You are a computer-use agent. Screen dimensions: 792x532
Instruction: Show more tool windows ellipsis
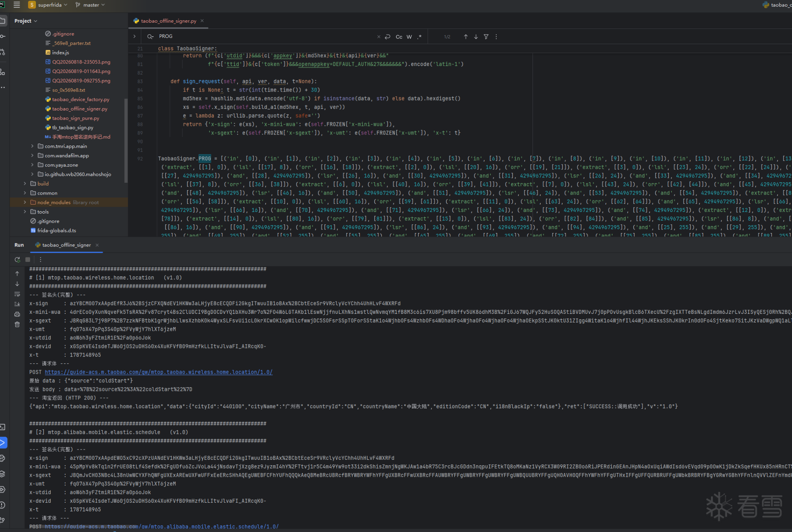[x=2, y=87]
